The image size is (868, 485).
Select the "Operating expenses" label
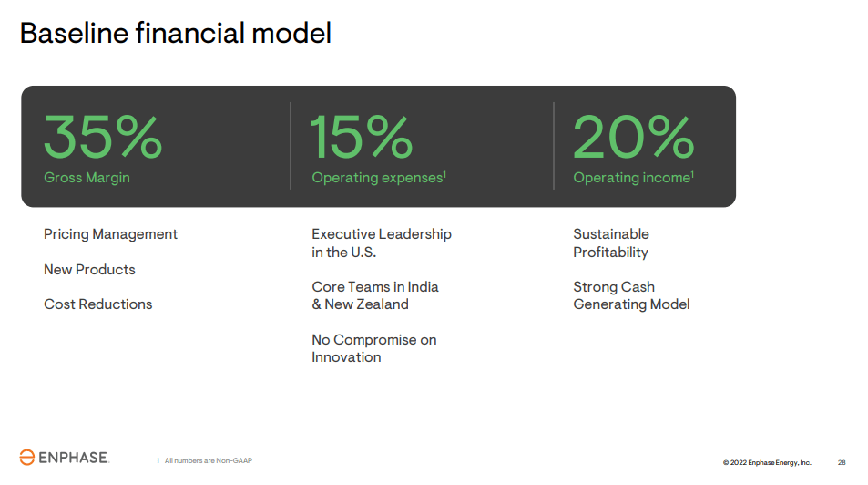pyautogui.click(x=378, y=178)
